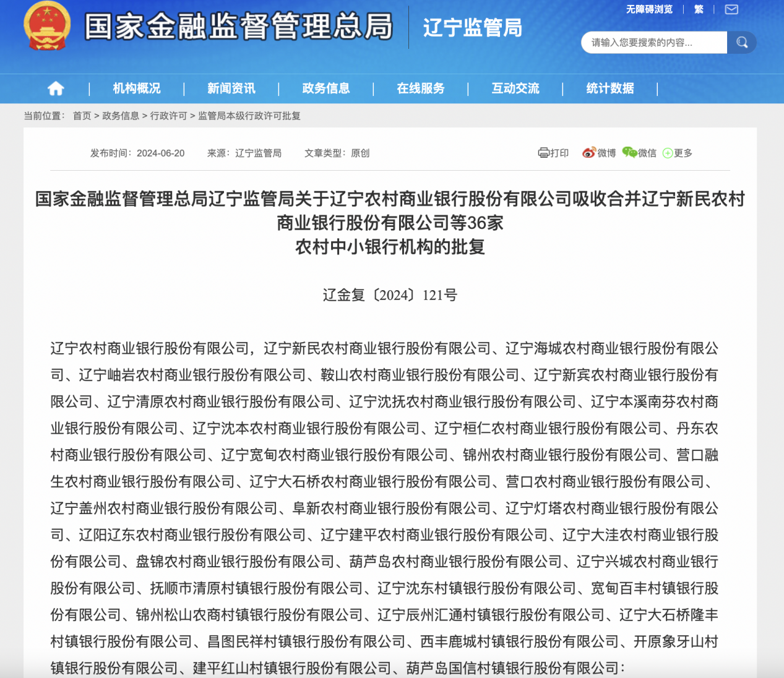Image resolution: width=784 pixels, height=678 pixels.
Task: Click the search magnifier button
Action: pos(742,42)
